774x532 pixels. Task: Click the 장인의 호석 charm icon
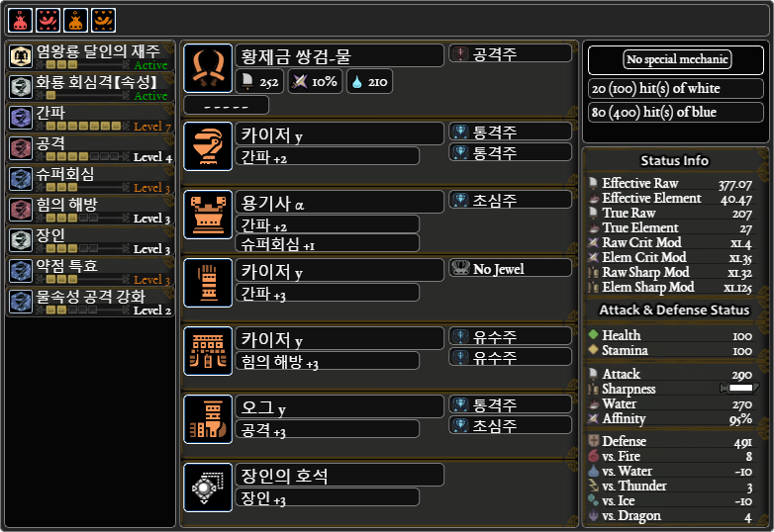tap(208, 488)
